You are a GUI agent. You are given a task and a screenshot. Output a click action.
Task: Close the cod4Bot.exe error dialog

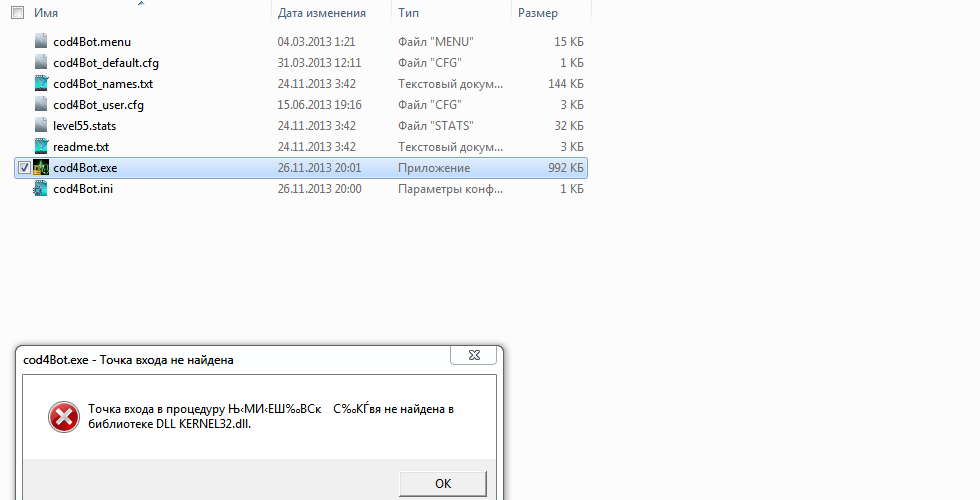point(474,355)
